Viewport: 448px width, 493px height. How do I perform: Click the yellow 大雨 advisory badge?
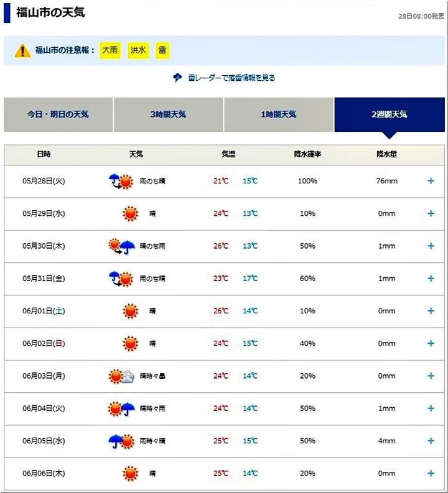pos(110,50)
